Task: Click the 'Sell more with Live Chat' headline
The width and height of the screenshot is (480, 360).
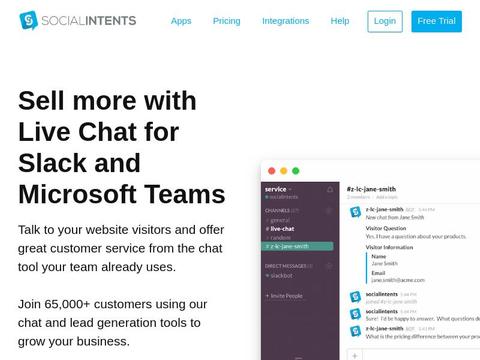Action: 122,147
